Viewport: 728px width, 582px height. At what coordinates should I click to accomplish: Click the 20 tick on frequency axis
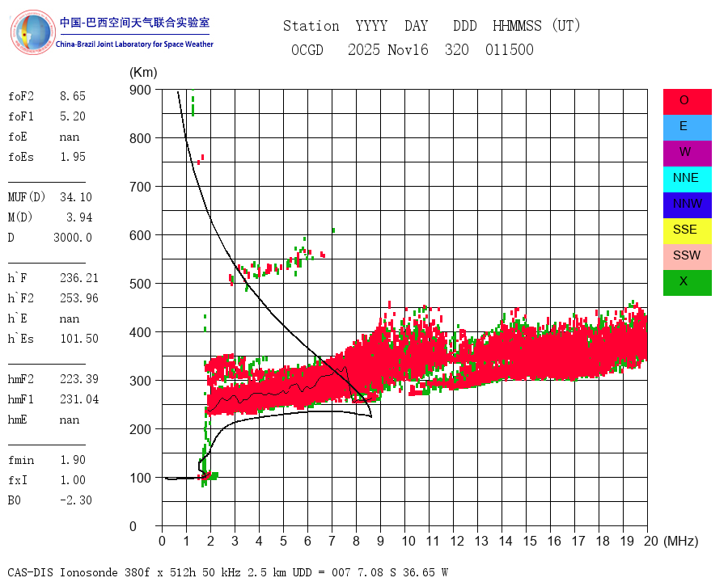coord(651,541)
